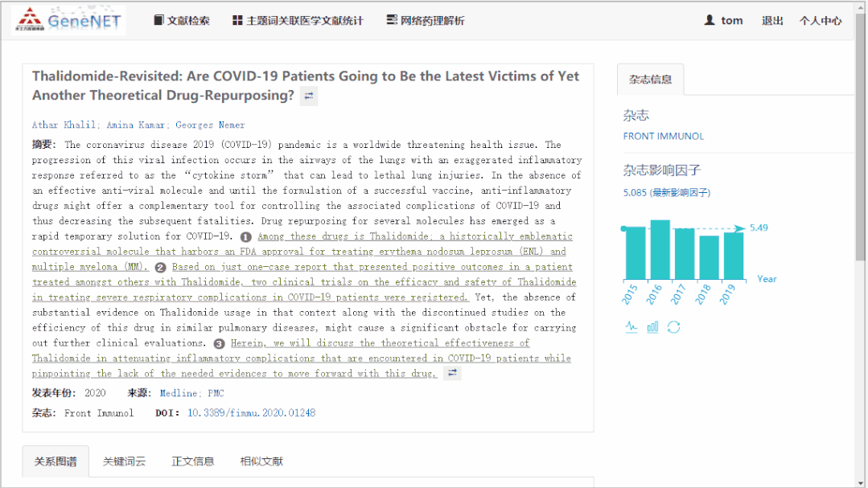Click the 2019 bar in chart
This screenshot has height=488, width=868.
(x=734, y=256)
